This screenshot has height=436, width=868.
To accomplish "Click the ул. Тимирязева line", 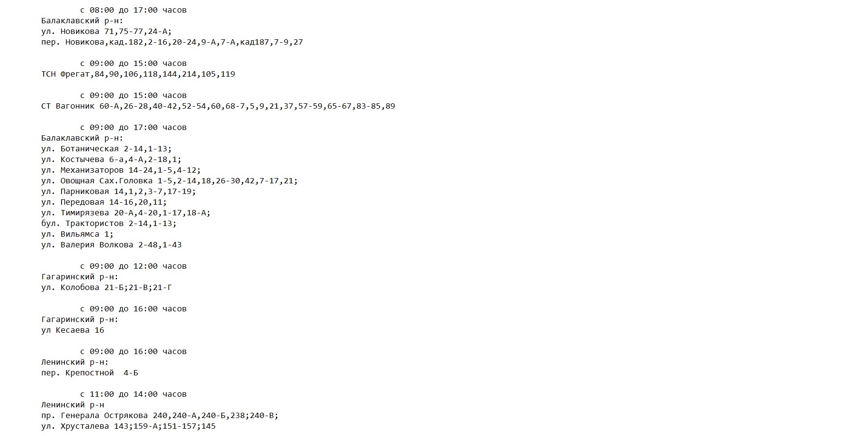I will pos(126,213).
